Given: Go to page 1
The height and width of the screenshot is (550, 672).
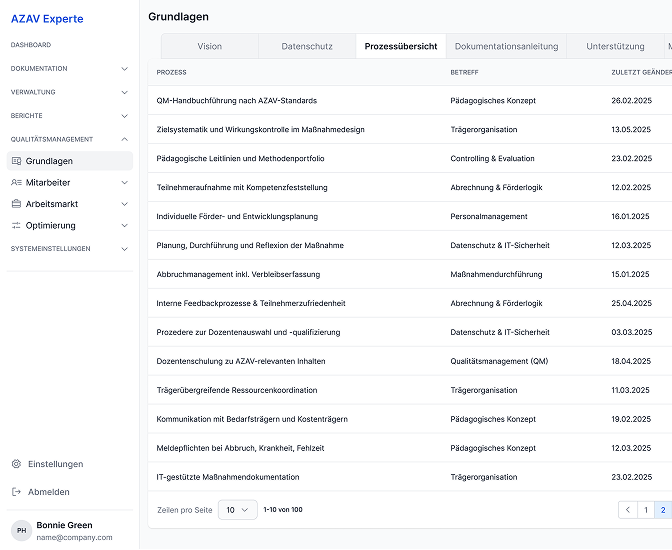Looking at the screenshot, I should click(646, 510).
